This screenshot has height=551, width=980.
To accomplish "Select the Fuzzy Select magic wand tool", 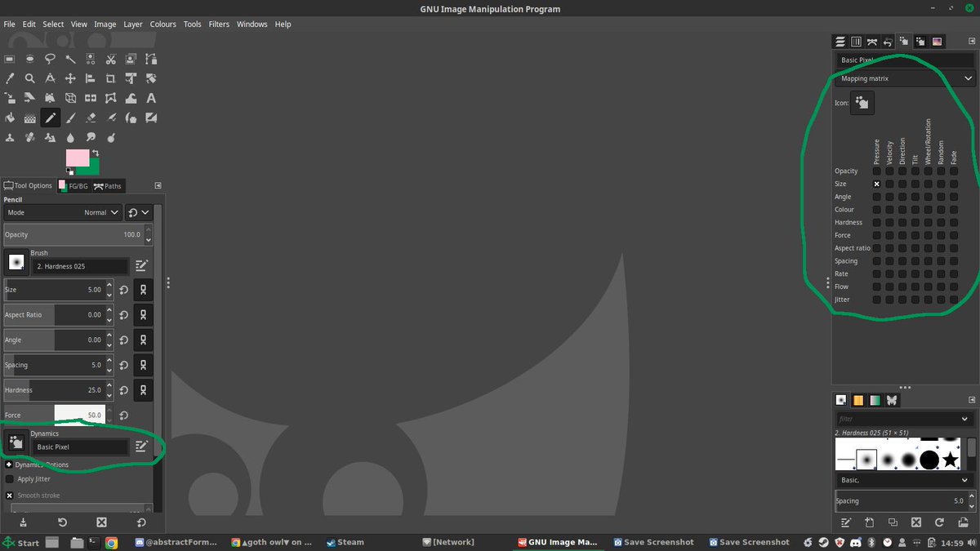I will tap(71, 59).
